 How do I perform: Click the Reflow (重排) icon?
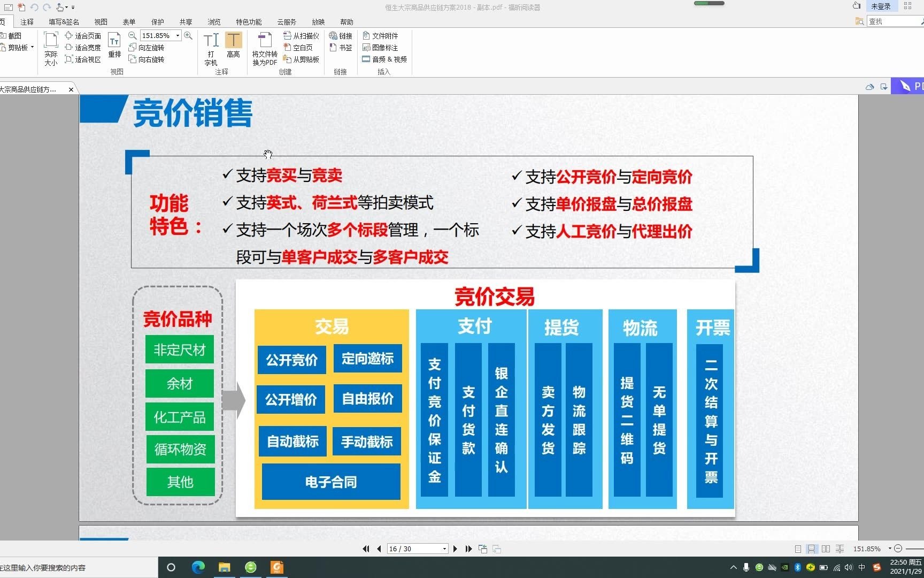pos(114,45)
